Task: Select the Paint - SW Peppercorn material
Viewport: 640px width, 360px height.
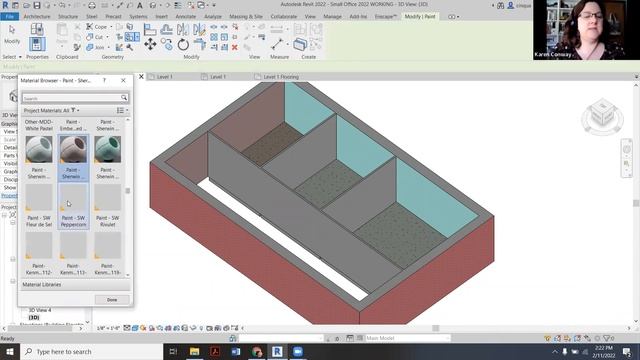Action: 73,206
